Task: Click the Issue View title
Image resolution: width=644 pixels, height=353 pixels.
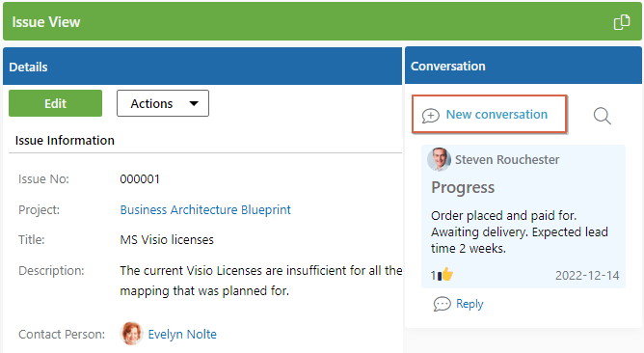Action: click(46, 22)
